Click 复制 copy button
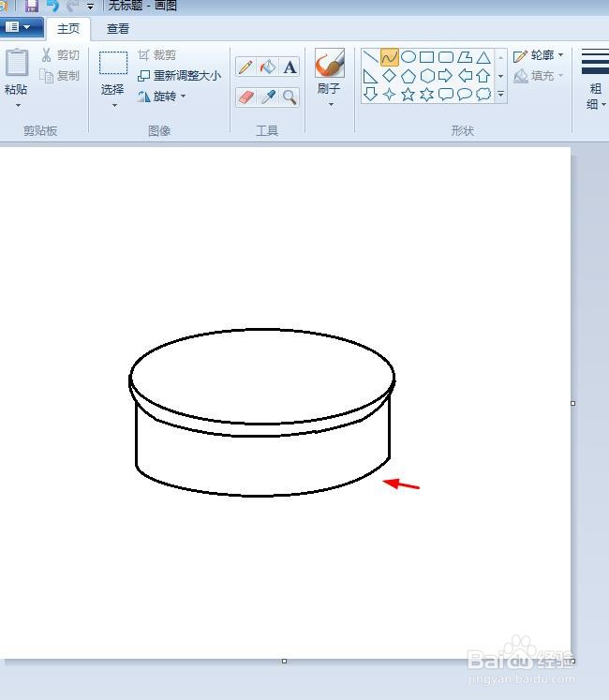609x700 pixels. tap(60, 76)
